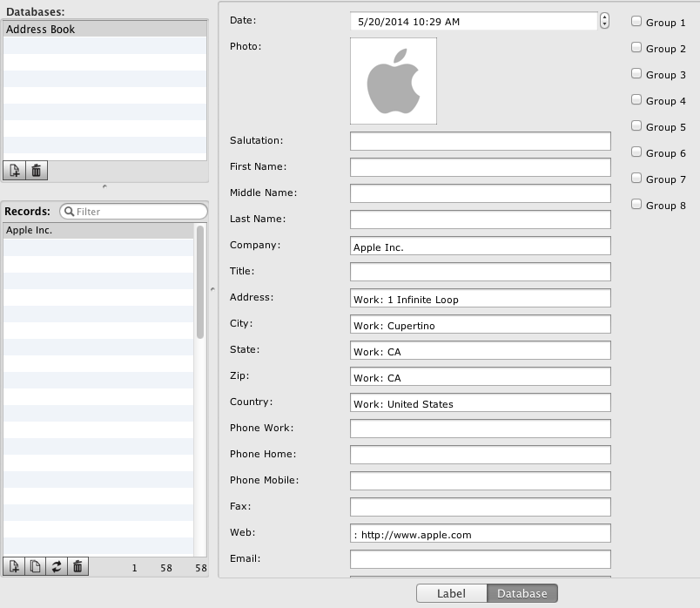The image size is (700, 608).
Task: Click the magnifier icon in Filter box
Action: tap(69, 212)
